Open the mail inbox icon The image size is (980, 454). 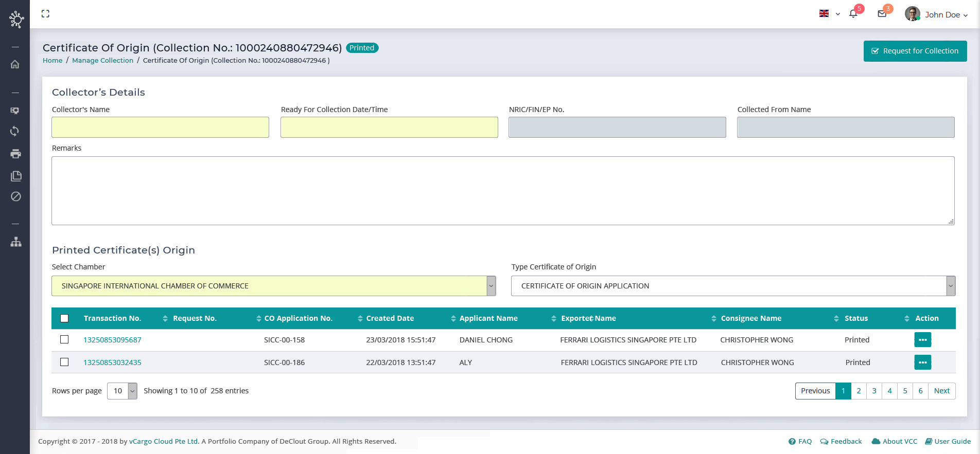click(x=882, y=14)
